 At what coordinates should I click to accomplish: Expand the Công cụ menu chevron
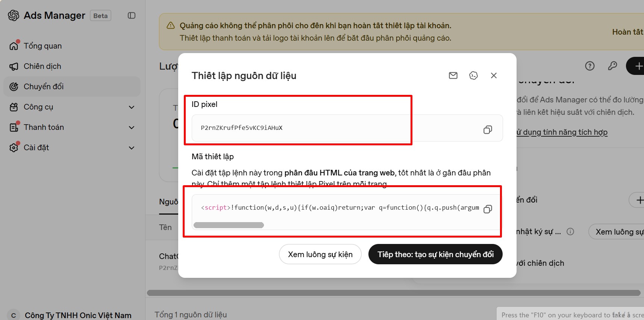(x=132, y=107)
